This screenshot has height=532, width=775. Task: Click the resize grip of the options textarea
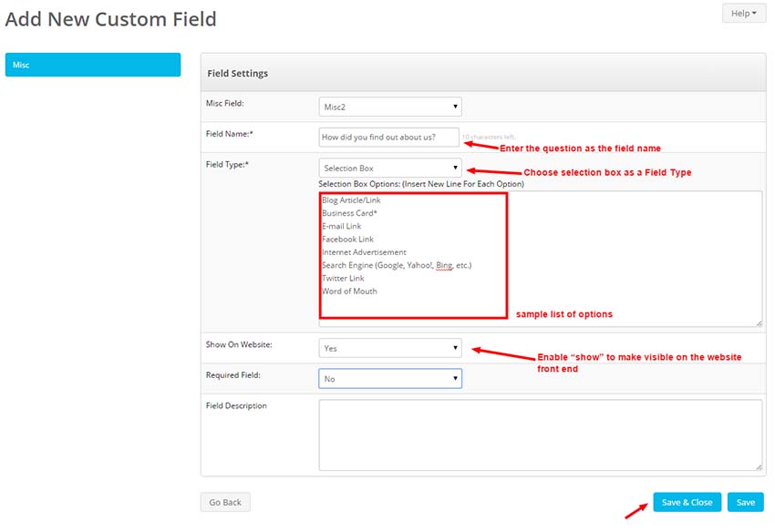pyautogui.click(x=759, y=323)
